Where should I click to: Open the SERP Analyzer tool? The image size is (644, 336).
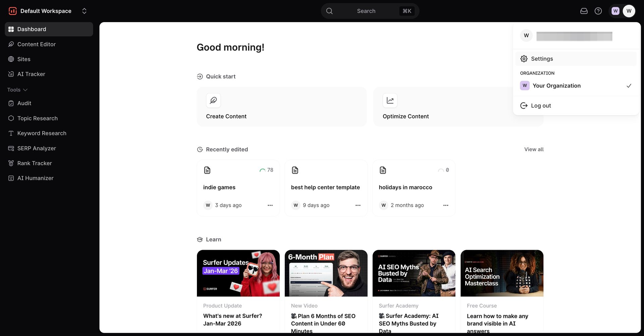click(x=36, y=148)
